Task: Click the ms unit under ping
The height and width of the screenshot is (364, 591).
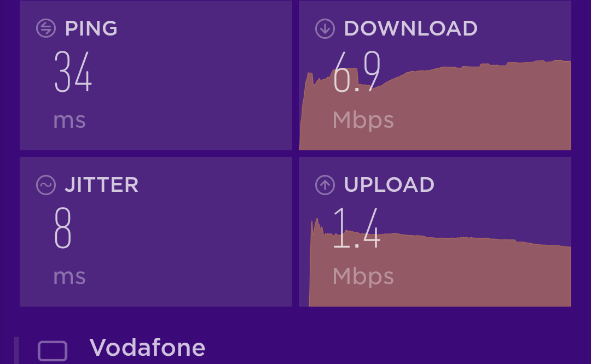Action: (69, 120)
